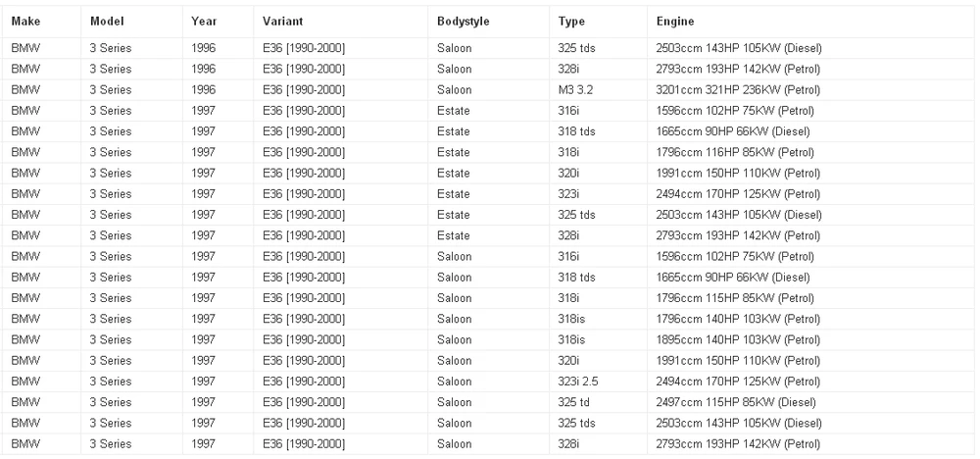Select the last row's 328i type cell
This screenshot has width=980, height=459.
click(x=568, y=444)
